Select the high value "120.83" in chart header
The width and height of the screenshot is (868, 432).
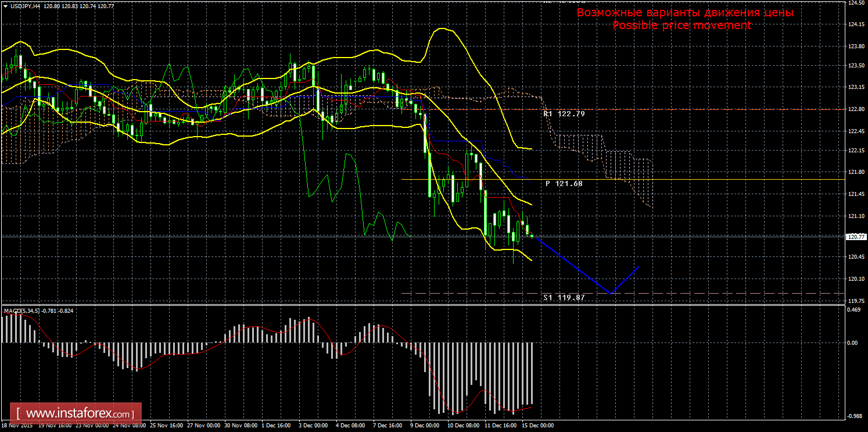point(70,5)
